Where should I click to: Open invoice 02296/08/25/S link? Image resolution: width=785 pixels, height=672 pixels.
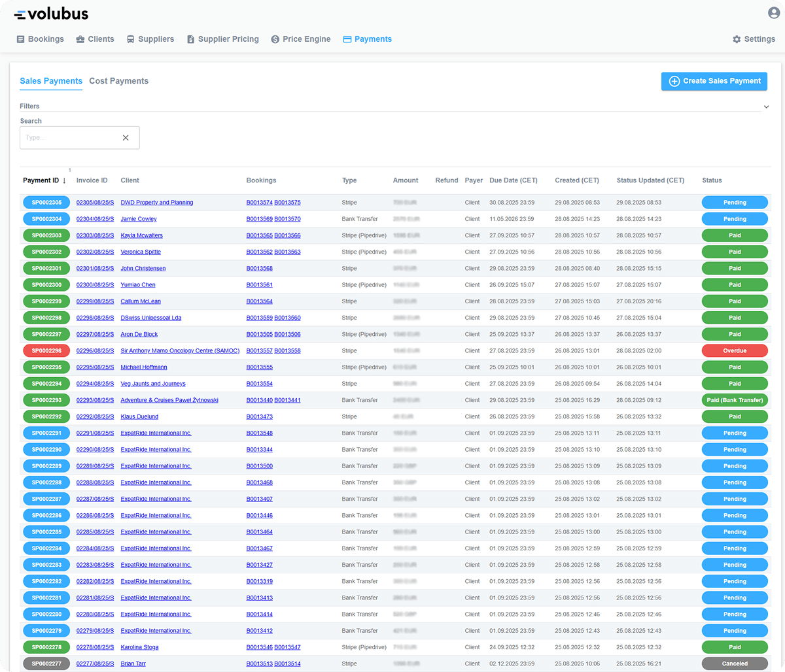click(95, 351)
